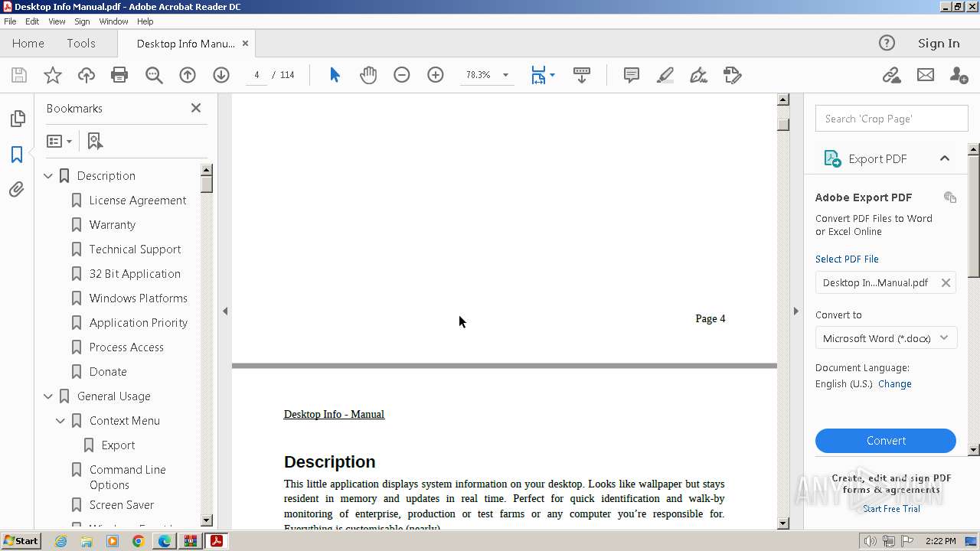The image size is (980, 551).
Task: Activate the Hand pan tool
Action: point(368,75)
